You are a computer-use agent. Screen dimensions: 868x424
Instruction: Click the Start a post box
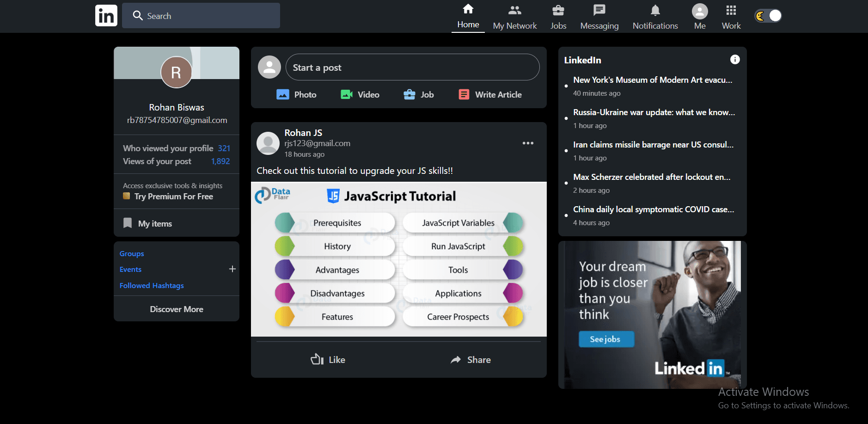[x=413, y=68]
